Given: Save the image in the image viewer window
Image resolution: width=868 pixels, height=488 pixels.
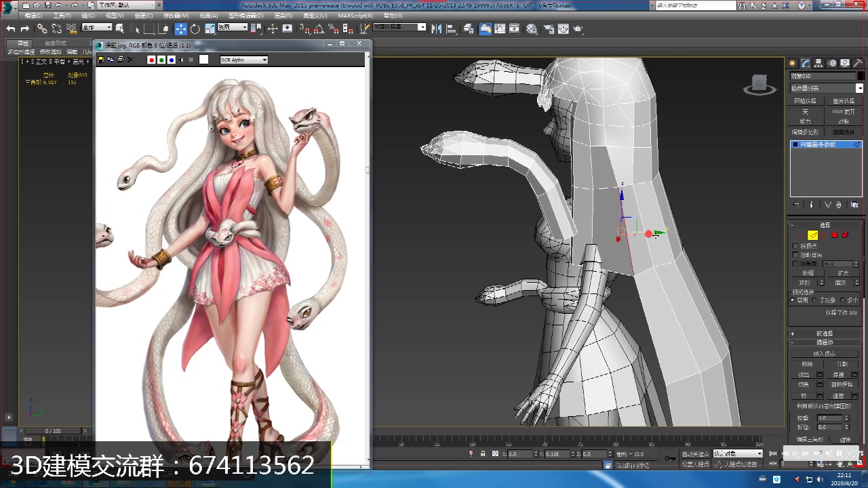Looking at the screenshot, I should [101, 60].
